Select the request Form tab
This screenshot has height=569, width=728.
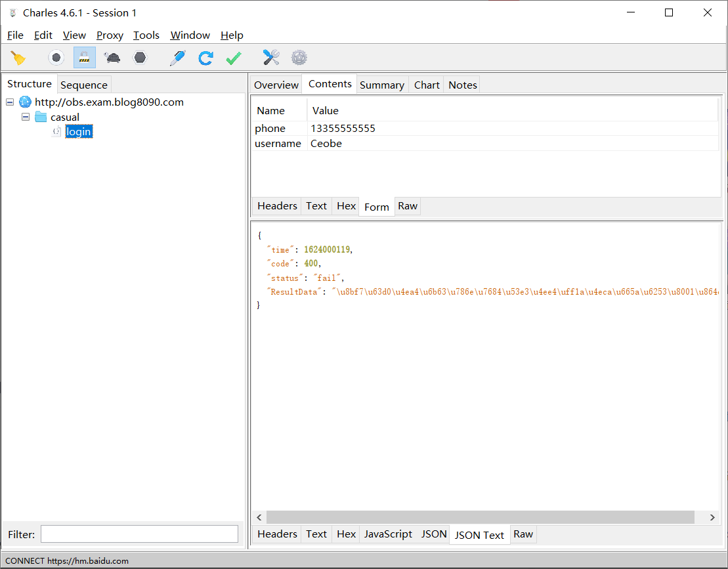coord(377,207)
